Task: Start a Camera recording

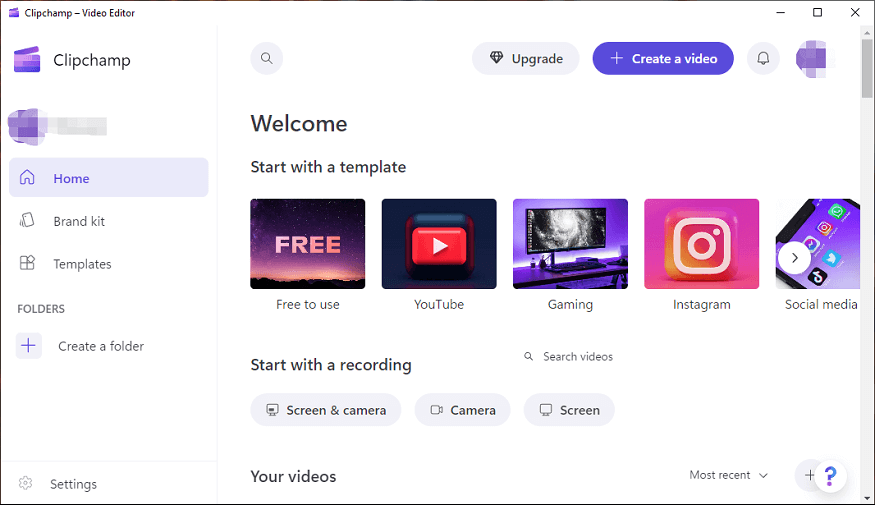Action: (463, 410)
